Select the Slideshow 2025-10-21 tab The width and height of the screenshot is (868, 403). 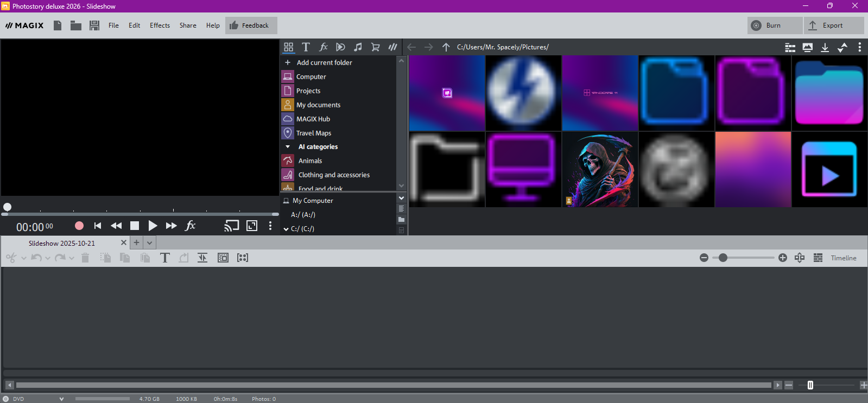click(x=62, y=243)
